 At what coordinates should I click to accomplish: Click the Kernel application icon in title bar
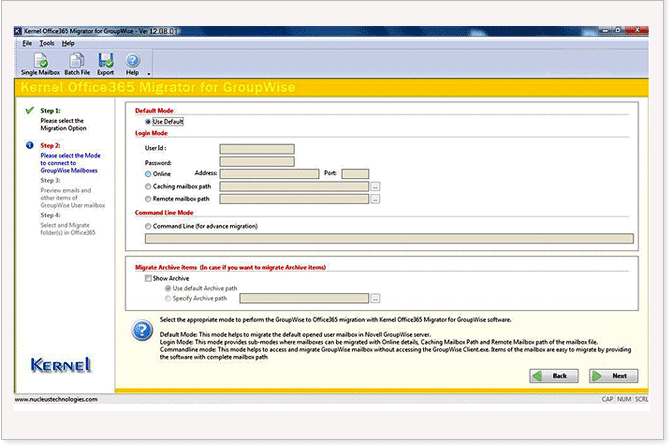[18, 31]
